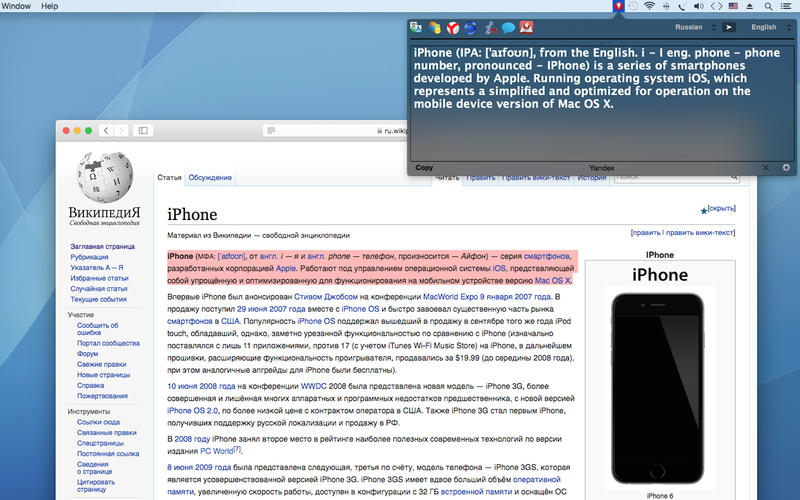This screenshot has height=500, width=800.
Task: Pick the dictionary figure icon in translator
Action: click(490, 28)
